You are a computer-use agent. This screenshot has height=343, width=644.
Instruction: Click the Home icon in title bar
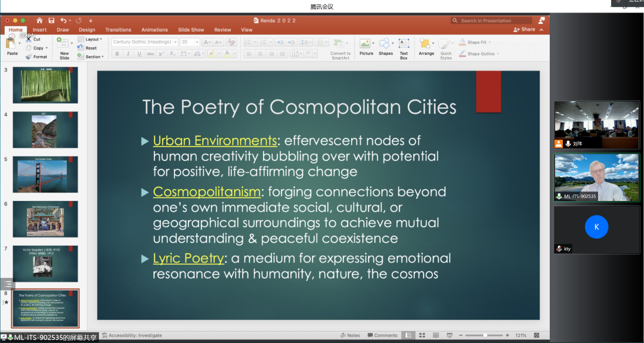(x=39, y=20)
